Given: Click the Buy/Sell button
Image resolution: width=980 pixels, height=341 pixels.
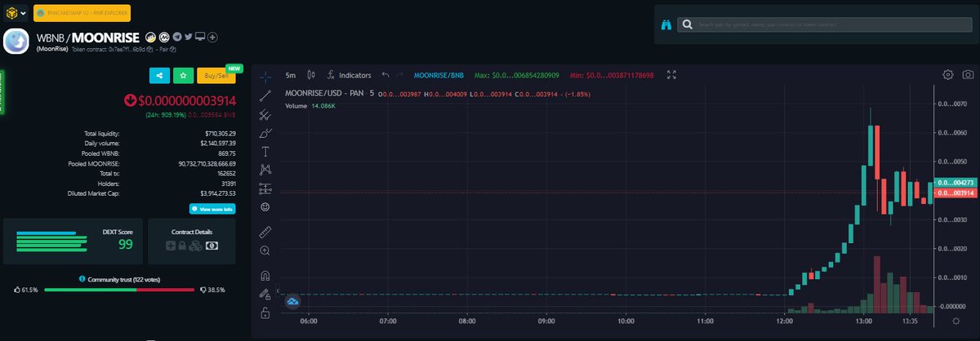Looking at the screenshot, I should tap(216, 75).
